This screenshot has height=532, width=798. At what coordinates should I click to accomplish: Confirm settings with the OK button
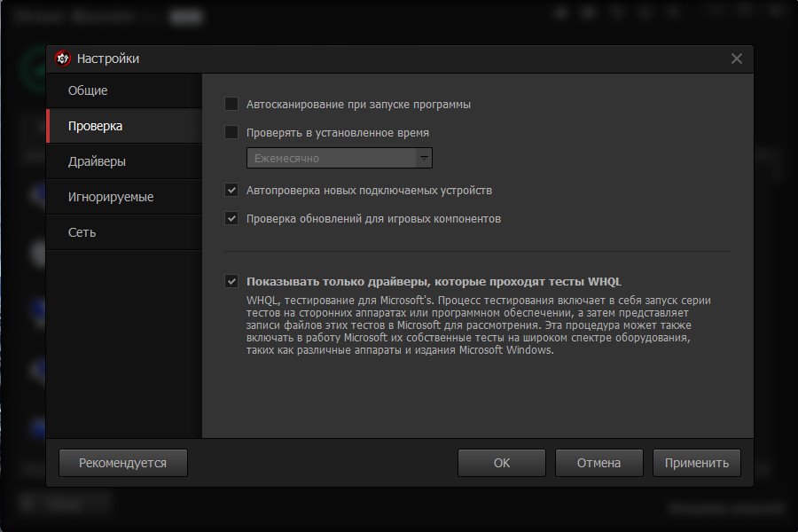pos(501,463)
